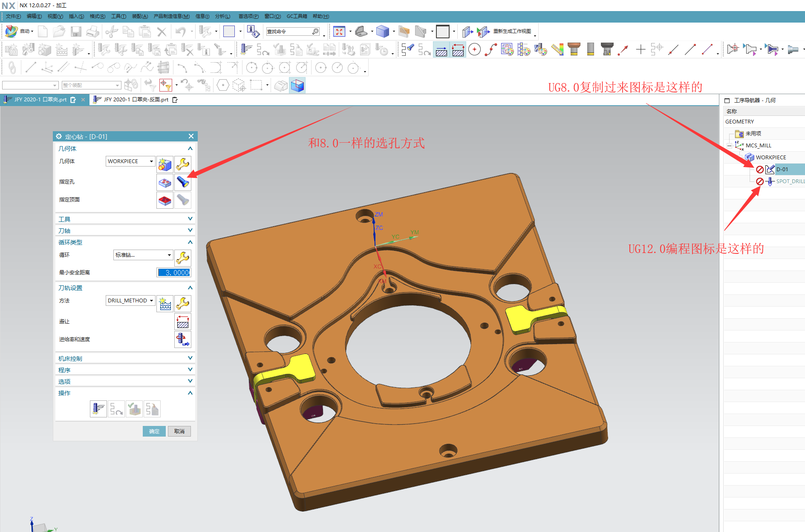Click the Create Method icon in the insert toolbar
Image resolution: width=805 pixels, height=532 pixels.
(x=62, y=49)
